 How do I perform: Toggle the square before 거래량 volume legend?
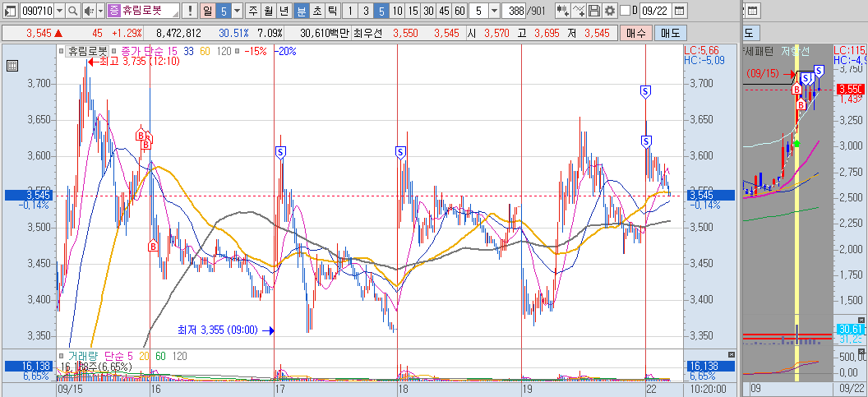[61, 355]
